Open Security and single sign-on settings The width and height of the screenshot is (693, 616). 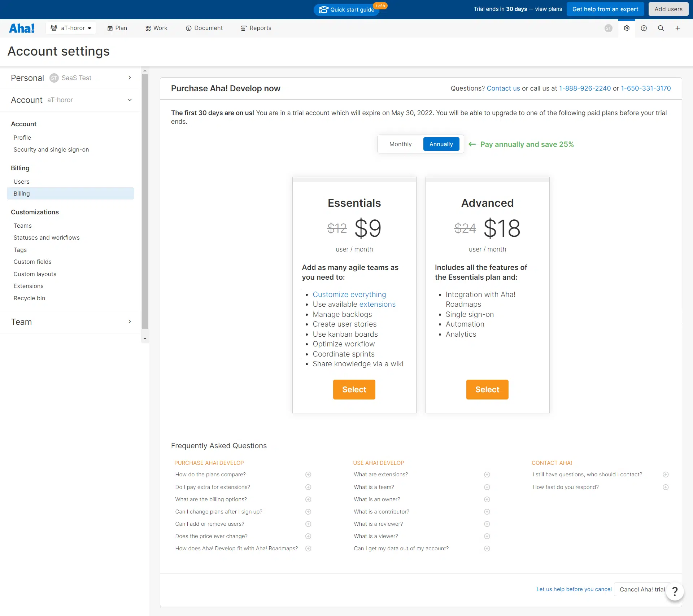[x=51, y=150]
